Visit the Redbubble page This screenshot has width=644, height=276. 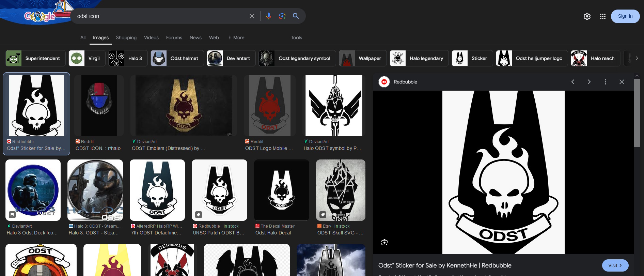coord(615,265)
